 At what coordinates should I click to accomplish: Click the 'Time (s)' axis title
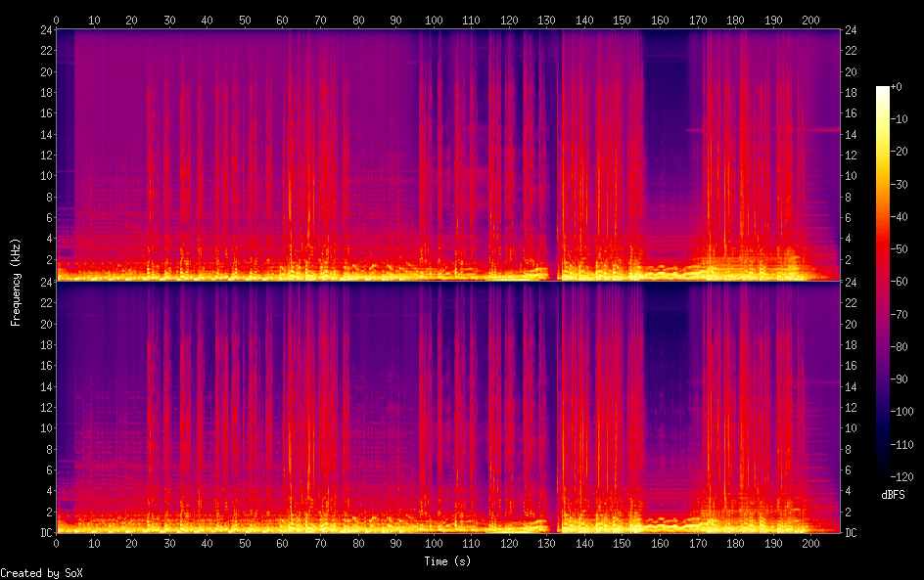coord(447,561)
